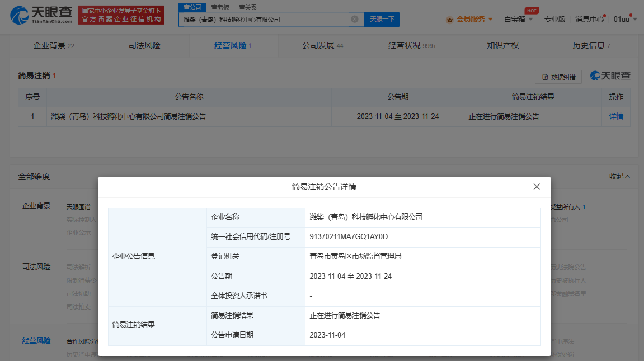Viewport: 644px width, 361px height.
Task: Click the 天眼查 watermark logo beside 数据纠错
Action: [610, 76]
